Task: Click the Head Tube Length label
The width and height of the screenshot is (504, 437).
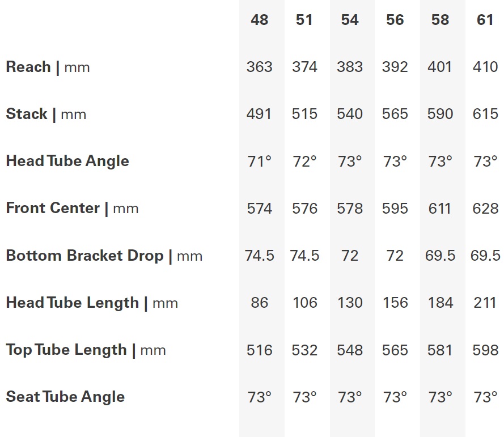Action: pyautogui.click(x=92, y=303)
